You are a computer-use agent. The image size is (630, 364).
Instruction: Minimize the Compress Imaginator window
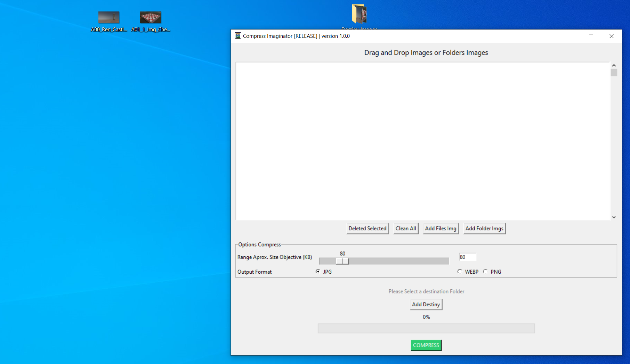click(571, 36)
